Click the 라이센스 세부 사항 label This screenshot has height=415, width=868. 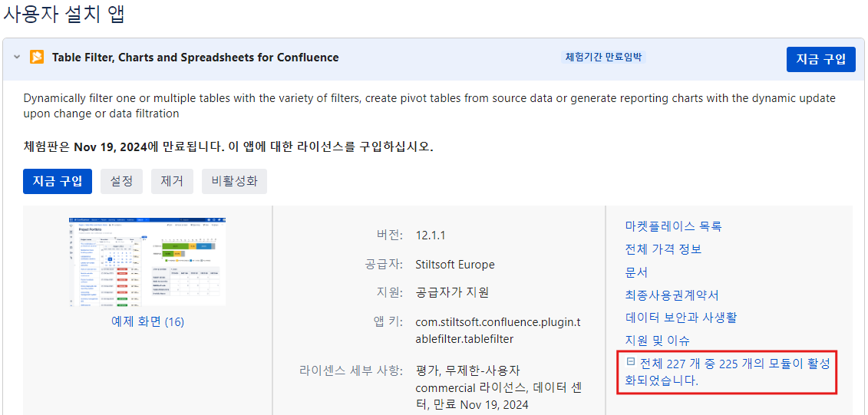coord(351,371)
